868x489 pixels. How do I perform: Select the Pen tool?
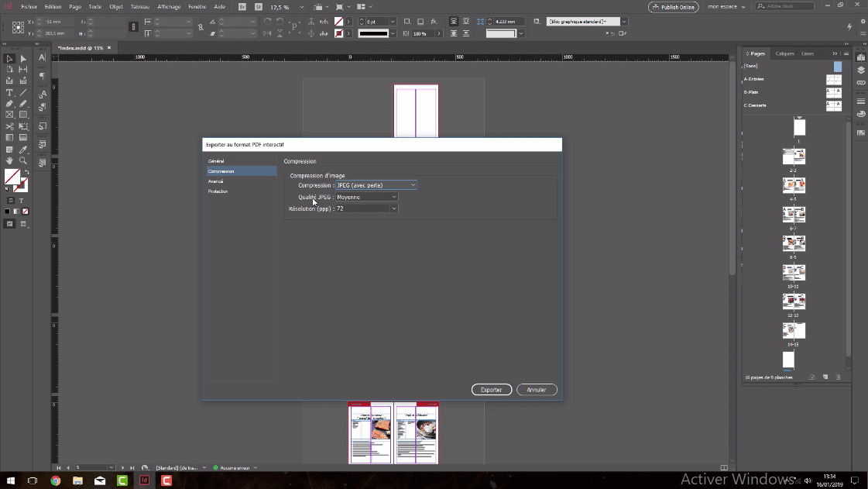(9, 102)
